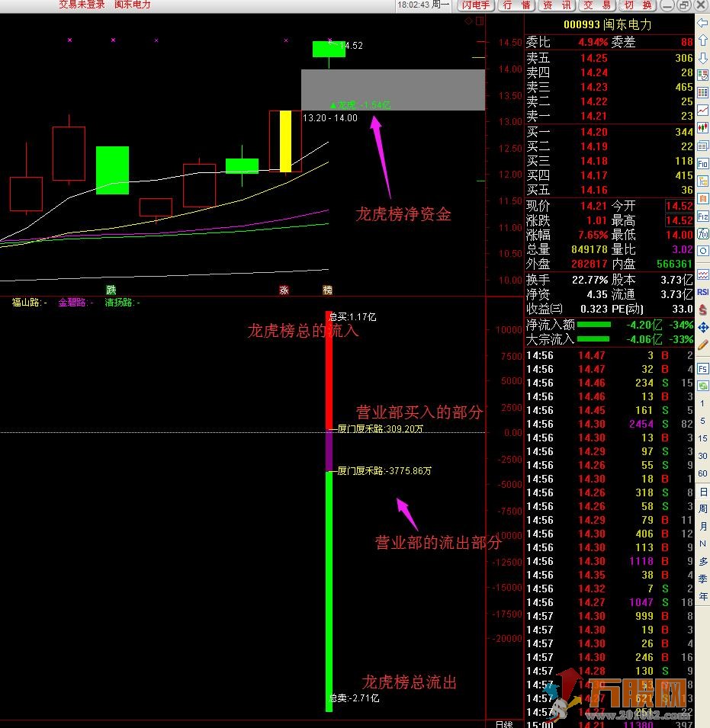Click the 榜 marker below the chart

tap(327, 290)
